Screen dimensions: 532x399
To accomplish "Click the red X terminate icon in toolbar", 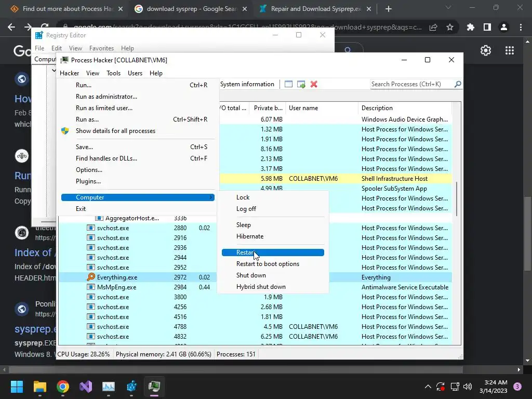I will pyautogui.click(x=314, y=84).
